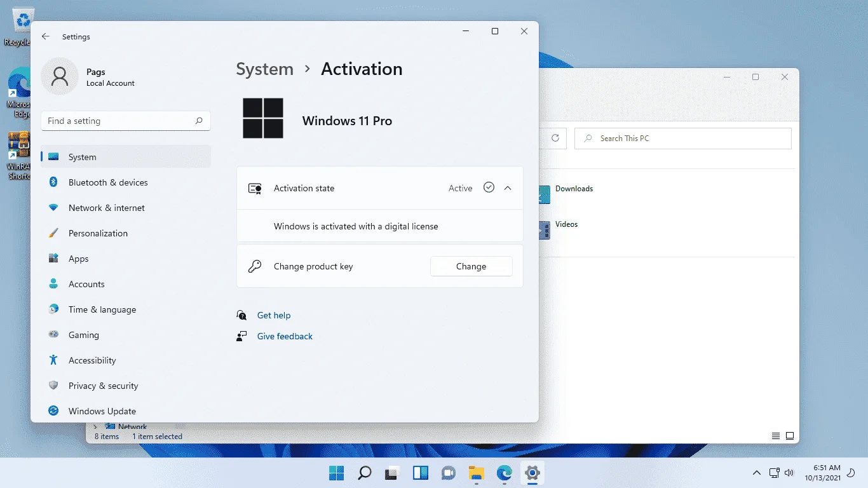Switch File Explorer to large thumbnails view
This screenshot has height=488, width=868.
coord(790,436)
